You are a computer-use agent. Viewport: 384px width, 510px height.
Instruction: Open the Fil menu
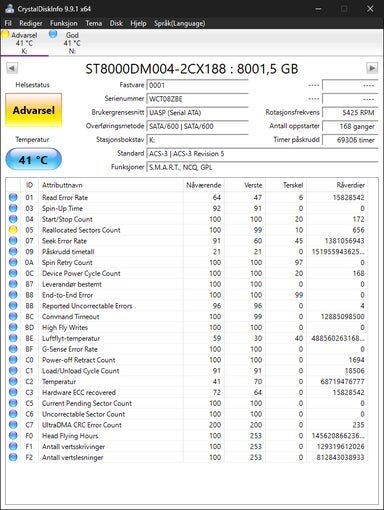pos(8,23)
